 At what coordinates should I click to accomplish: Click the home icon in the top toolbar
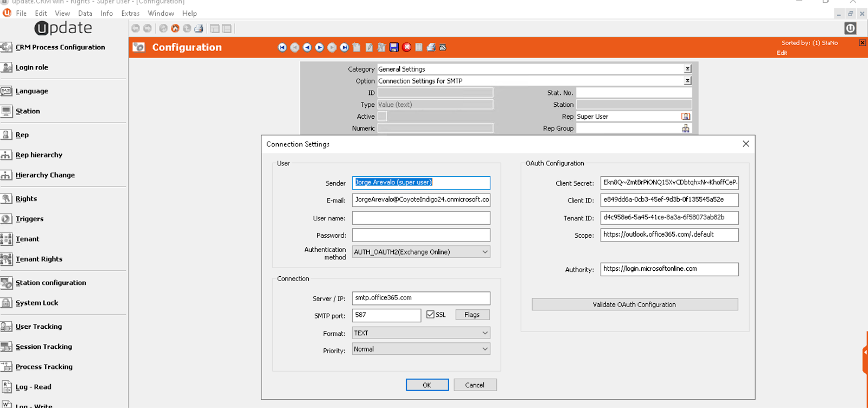pyautogui.click(x=175, y=28)
